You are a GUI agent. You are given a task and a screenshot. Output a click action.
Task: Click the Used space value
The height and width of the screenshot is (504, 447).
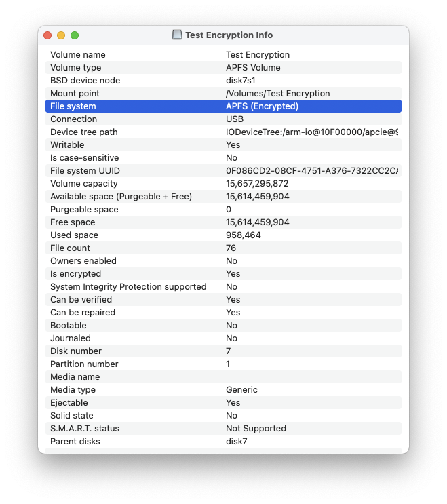click(x=244, y=235)
